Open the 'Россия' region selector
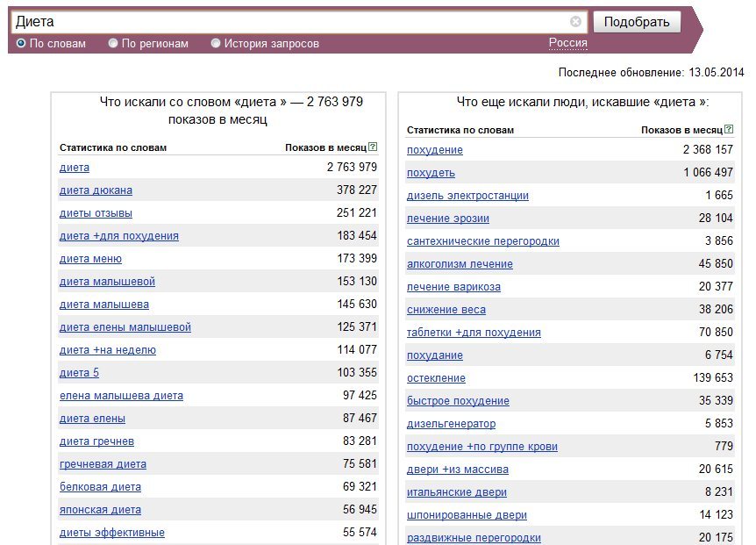This screenshot has height=545, width=756. click(x=568, y=43)
